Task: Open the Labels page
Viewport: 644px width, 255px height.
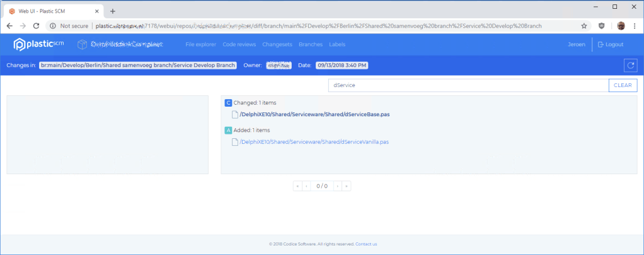Action: pyautogui.click(x=336, y=45)
